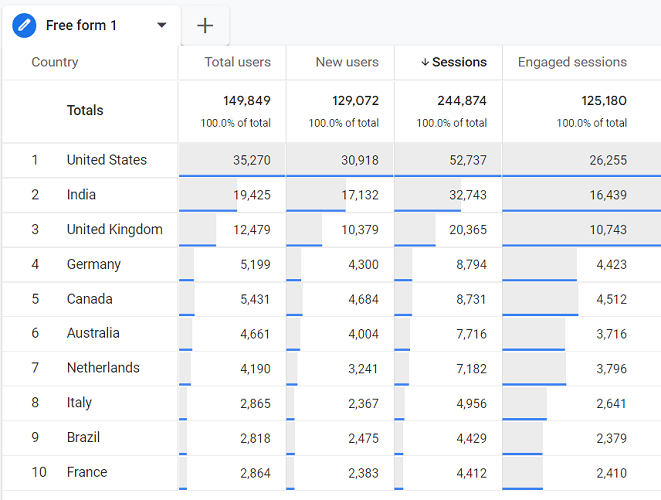This screenshot has width=661, height=500.
Task: Click Netherlands total users 4,190
Action: coord(255,368)
